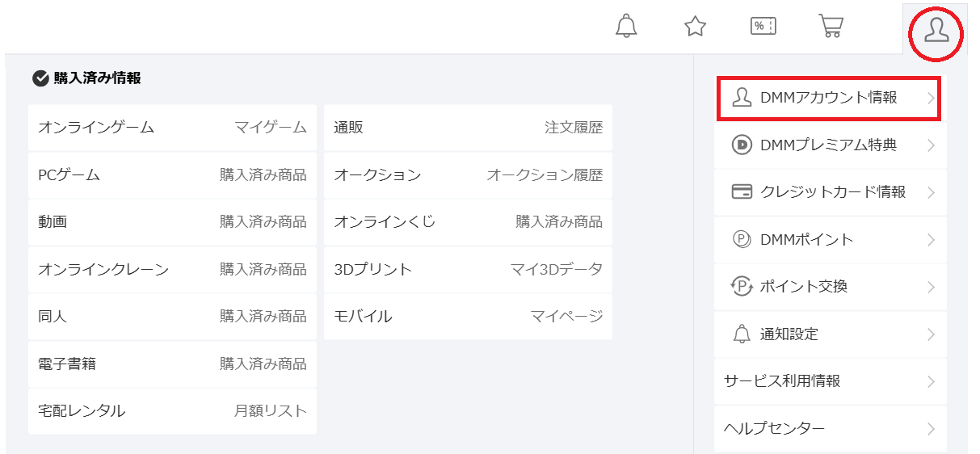Expand the DMMプレミアム特典 chevron
This screenshot has height=454, width=980.
pyautogui.click(x=931, y=145)
